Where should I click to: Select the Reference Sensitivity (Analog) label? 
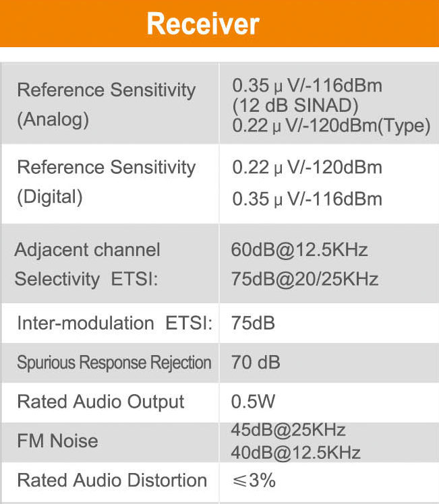[106, 104]
